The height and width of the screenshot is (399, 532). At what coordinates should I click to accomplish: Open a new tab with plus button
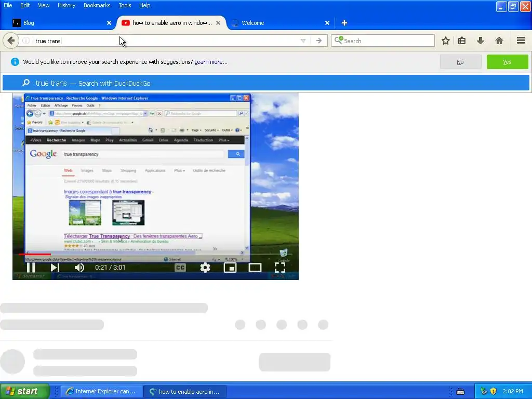coord(344,23)
